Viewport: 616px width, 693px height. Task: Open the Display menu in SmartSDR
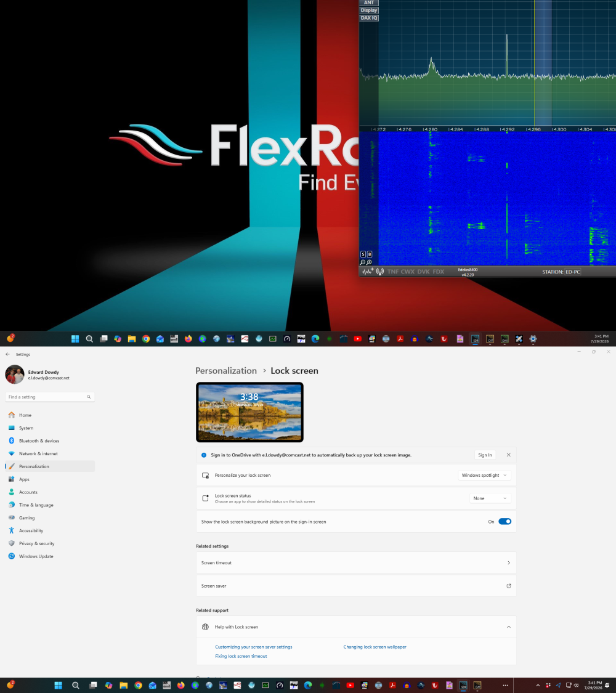pos(369,10)
